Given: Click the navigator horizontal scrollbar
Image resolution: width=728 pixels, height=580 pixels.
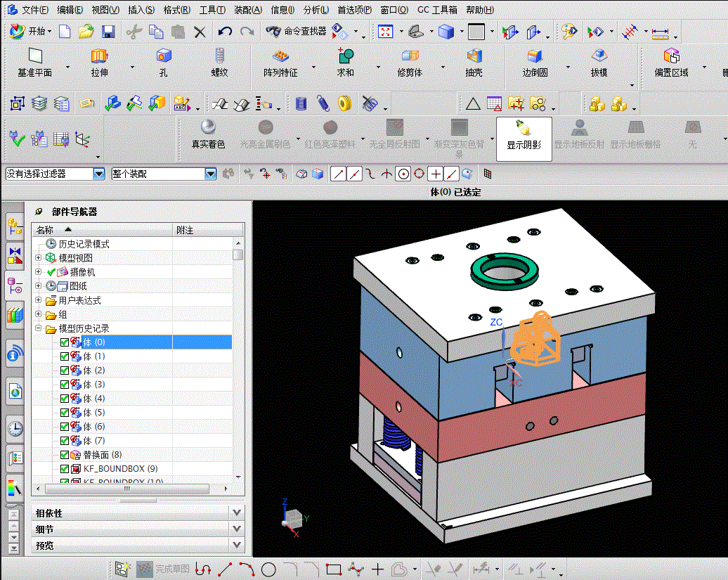Looking at the screenshot, I should click(x=126, y=489).
